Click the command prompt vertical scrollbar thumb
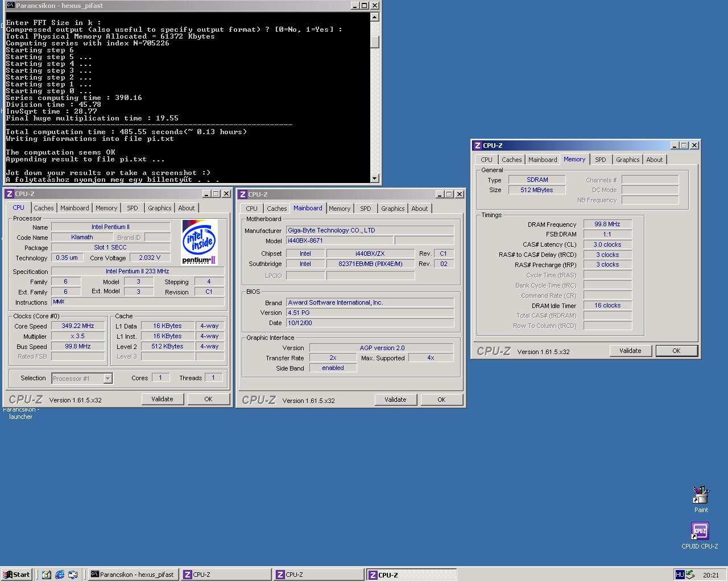This screenshot has height=582, width=728. tap(374, 41)
